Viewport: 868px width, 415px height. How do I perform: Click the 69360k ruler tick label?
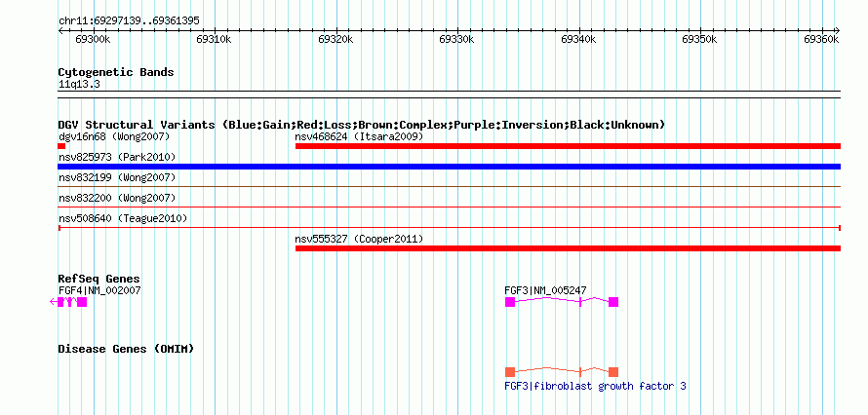(x=822, y=39)
